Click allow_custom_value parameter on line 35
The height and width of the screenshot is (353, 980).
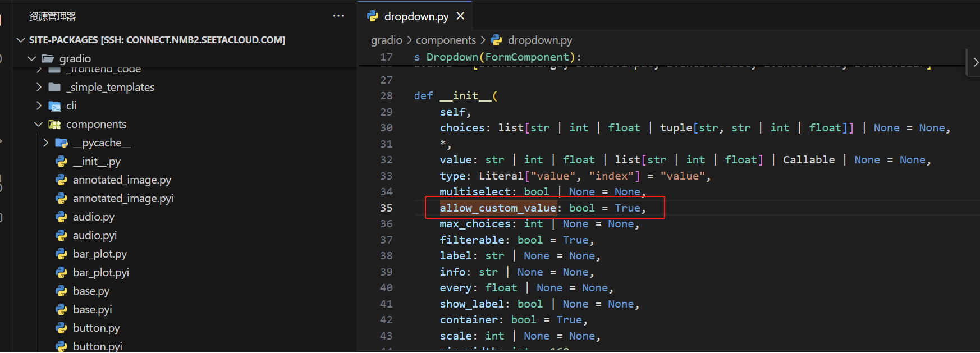click(x=498, y=208)
